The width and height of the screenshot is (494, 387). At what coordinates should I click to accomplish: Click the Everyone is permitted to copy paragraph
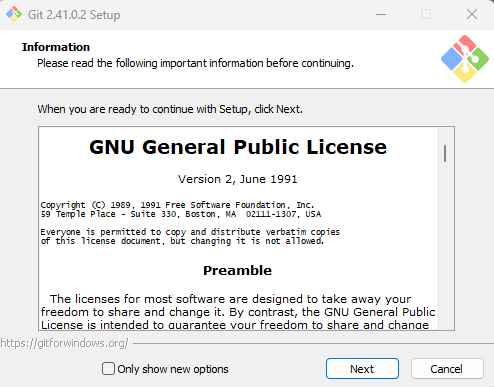(x=190, y=236)
